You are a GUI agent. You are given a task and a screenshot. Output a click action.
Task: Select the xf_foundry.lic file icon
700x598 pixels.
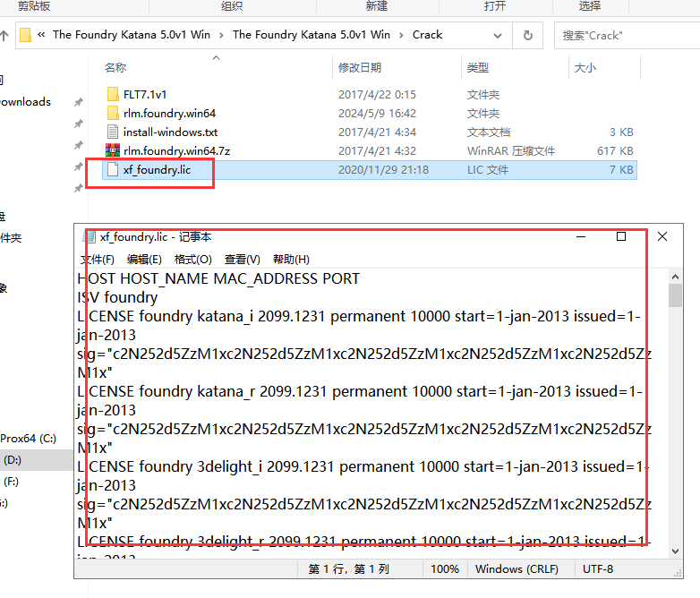[x=113, y=170]
